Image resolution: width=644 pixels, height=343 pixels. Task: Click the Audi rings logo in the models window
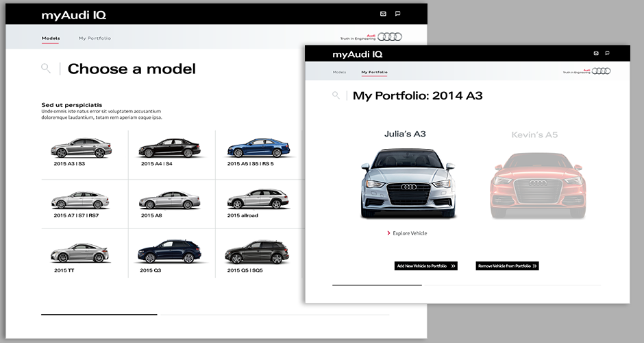click(x=390, y=37)
